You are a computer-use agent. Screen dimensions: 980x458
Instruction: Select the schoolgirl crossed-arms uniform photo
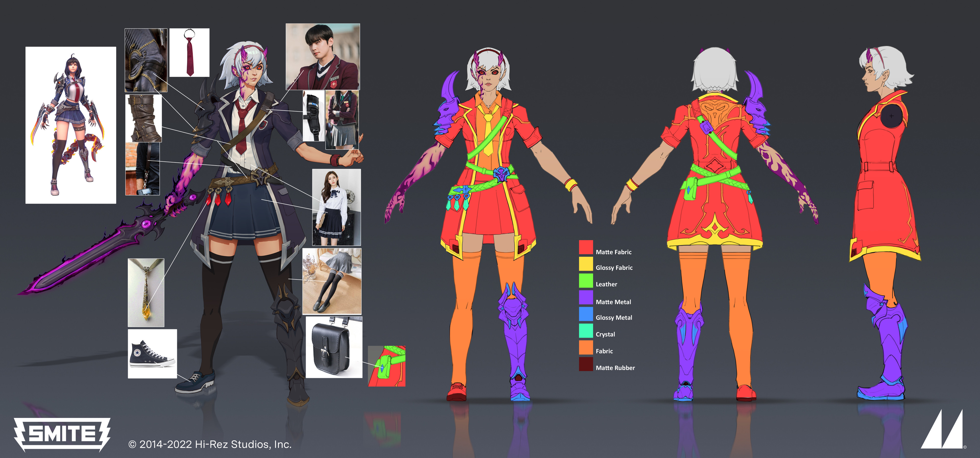click(342, 120)
